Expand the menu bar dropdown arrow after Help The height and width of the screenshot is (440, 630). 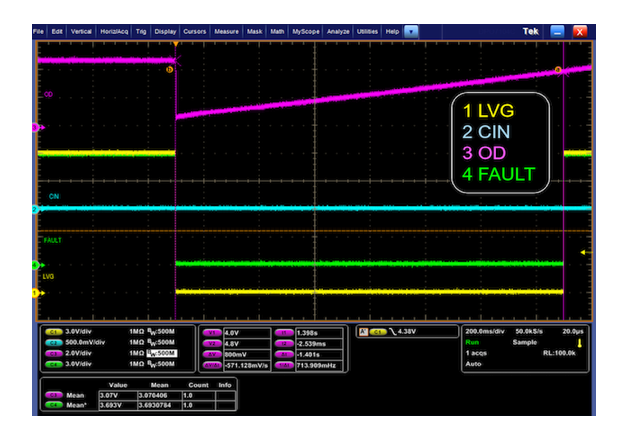pos(411,31)
